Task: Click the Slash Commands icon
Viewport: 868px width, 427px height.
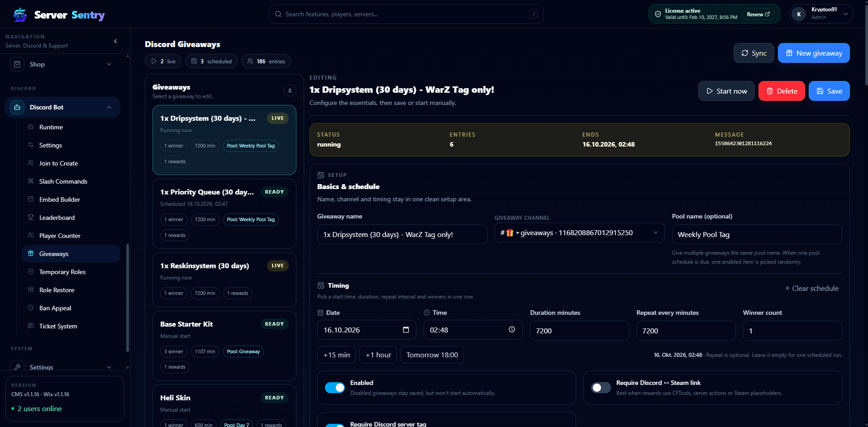Action: click(x=31, y=181)
